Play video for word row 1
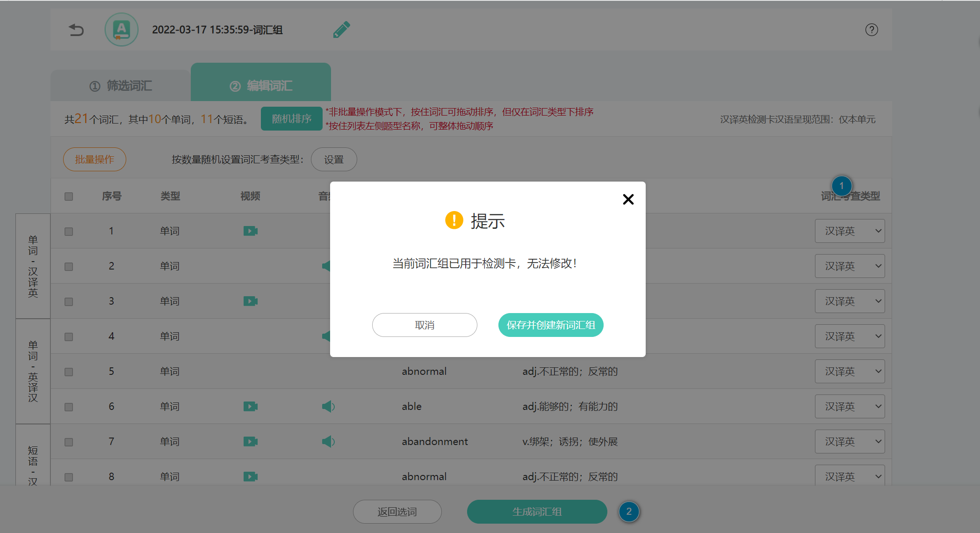 (251, 231)
